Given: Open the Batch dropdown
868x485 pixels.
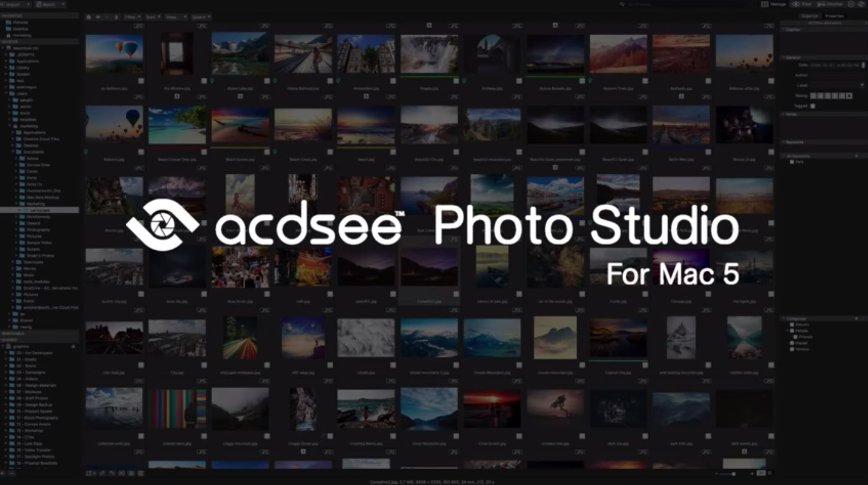Looking at the screenshot, I should click(x=51, y=4).
